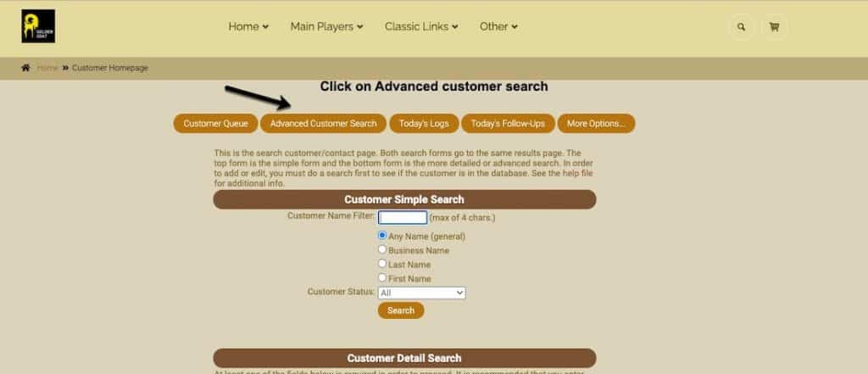The height and width of the screenshot is (374, 868).
Task: Expand the Home menu
Action: (x=248, y=26)
